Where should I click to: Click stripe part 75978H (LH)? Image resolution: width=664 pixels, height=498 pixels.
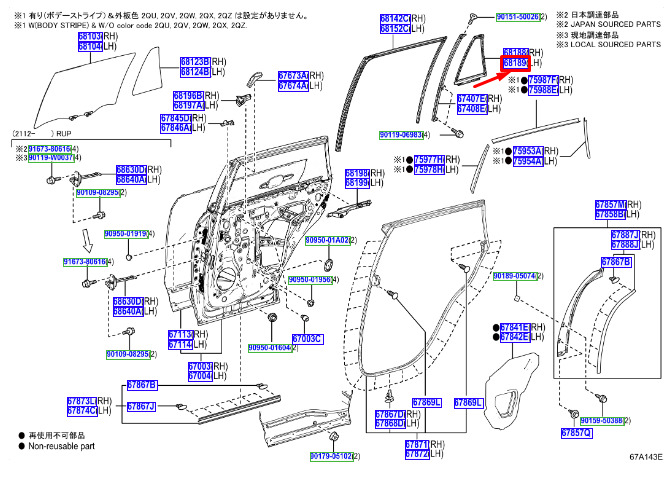pyautogui.click(x=429, y=169)
